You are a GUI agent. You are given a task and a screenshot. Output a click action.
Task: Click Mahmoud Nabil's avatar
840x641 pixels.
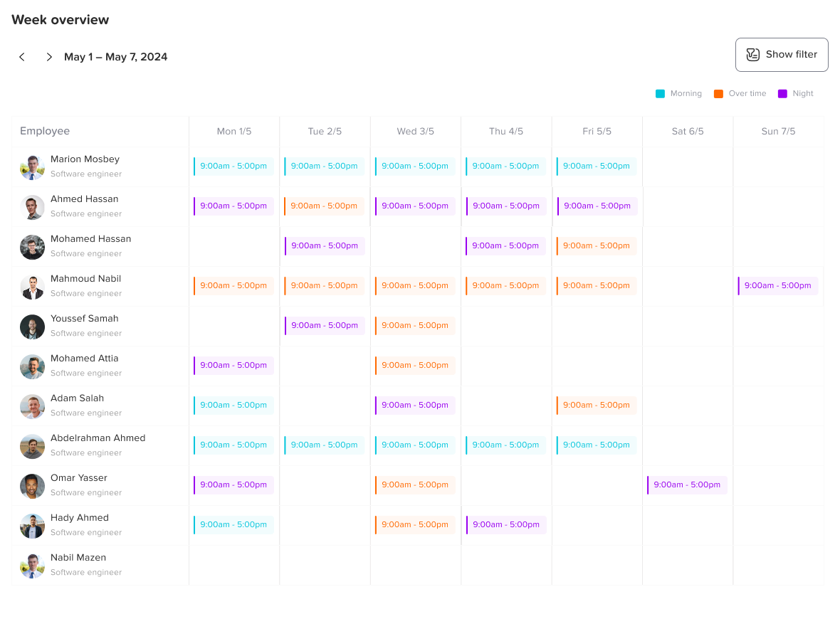pos(32,287)
